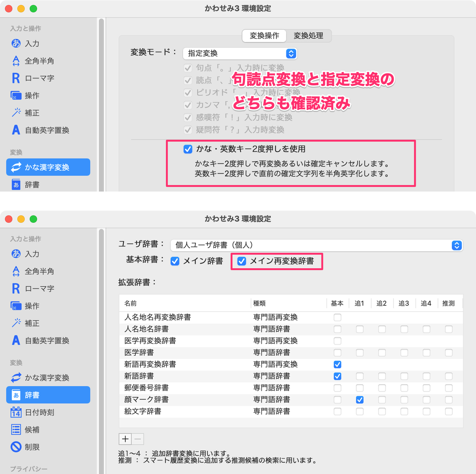Click the + button to add a dictionary
Screen dimensions: 476x474
pos(125,439)
